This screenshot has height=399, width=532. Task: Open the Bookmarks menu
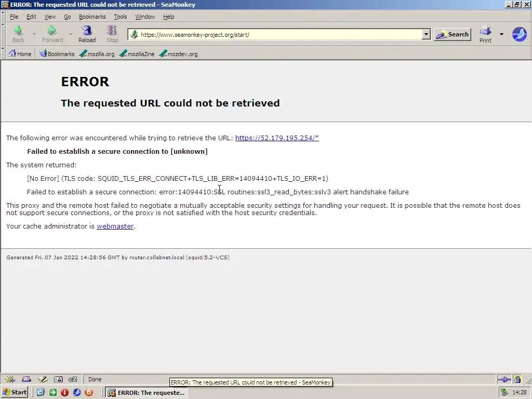[x=92, y=17]
